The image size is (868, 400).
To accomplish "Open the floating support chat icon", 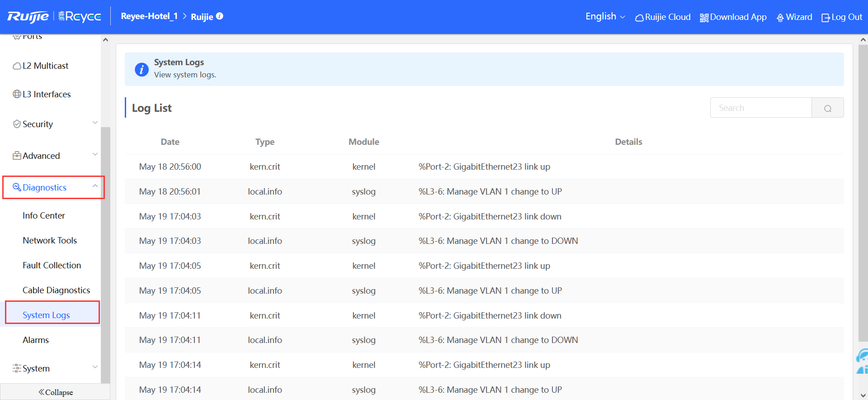I will (862, 361).
